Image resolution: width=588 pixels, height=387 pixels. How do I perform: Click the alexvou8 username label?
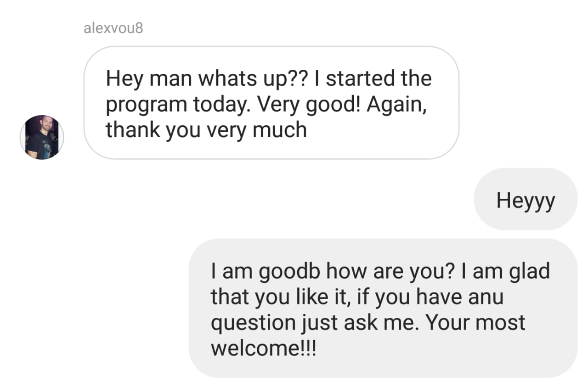click(x=113, y=28)
